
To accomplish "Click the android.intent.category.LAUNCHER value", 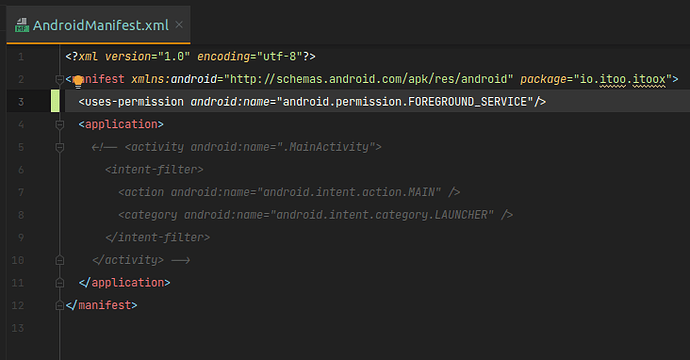I will point(382,215).
